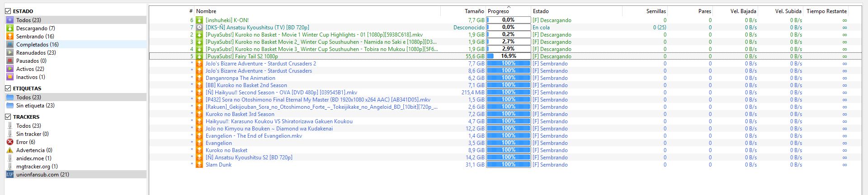Sort by Pares column header
Screen dimensions: 868x195
[690, 11]
